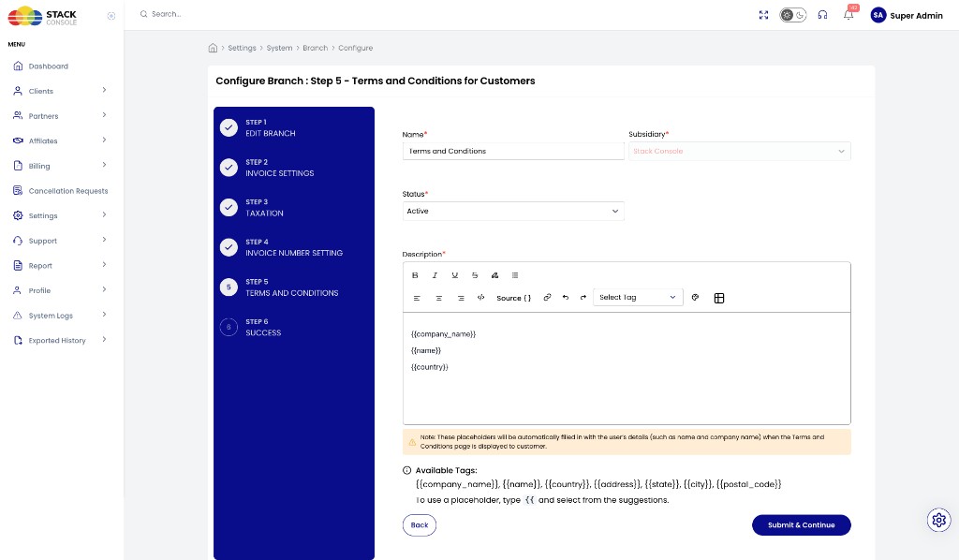Align description text left
The height and width of the screenshot is (560, 959).
pos(417,298)
